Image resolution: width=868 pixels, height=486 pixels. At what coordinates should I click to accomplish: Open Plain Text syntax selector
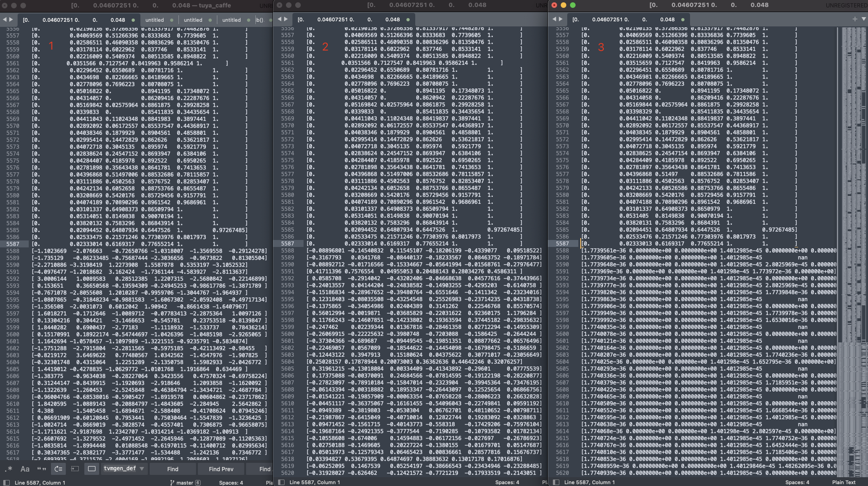click(x=843, y=482)
